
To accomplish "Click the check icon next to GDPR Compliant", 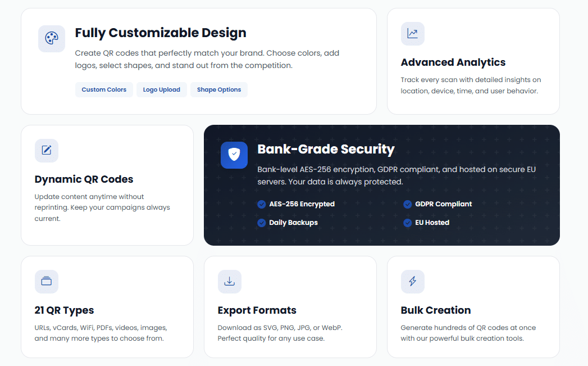I will pyautogui.click(x=408, y=204).
